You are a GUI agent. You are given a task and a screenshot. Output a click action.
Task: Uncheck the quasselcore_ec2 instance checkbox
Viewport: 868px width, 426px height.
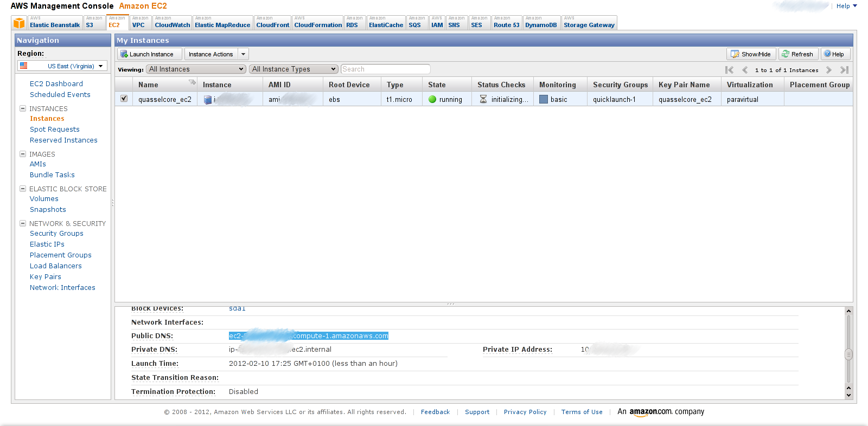124,99
